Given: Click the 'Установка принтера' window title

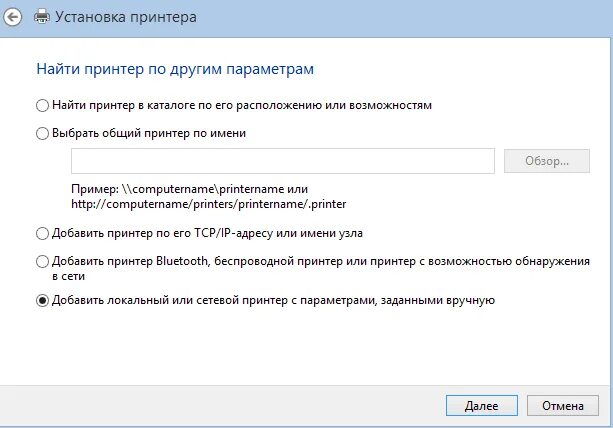Looking at the screenshot, I should (x=126, y=17).
